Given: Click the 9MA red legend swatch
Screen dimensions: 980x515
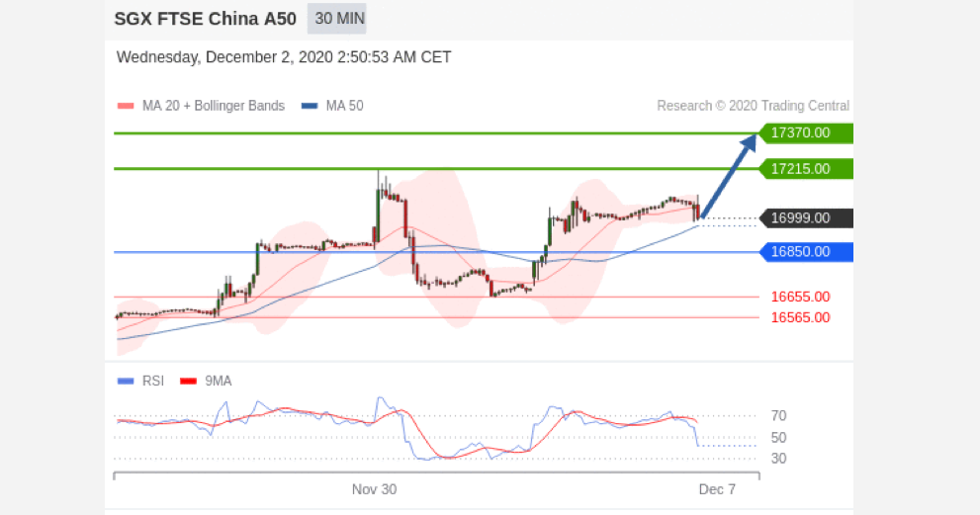Looking at the screenshot, I should 188,382.
